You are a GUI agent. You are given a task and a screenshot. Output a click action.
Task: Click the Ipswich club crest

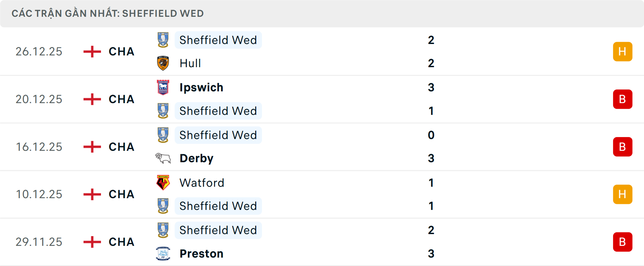click(163, 87)
